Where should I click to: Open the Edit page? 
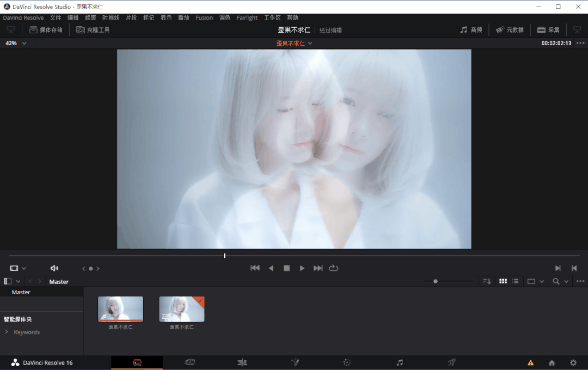242,362
